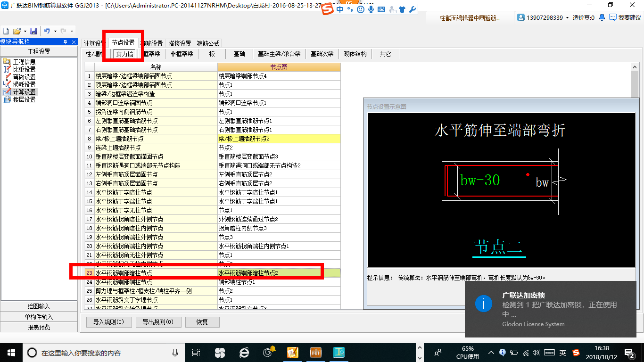The width and height of the screenshot is (644, 362).
Task: Select the 其它 component category
Action: tap(385, 54)
